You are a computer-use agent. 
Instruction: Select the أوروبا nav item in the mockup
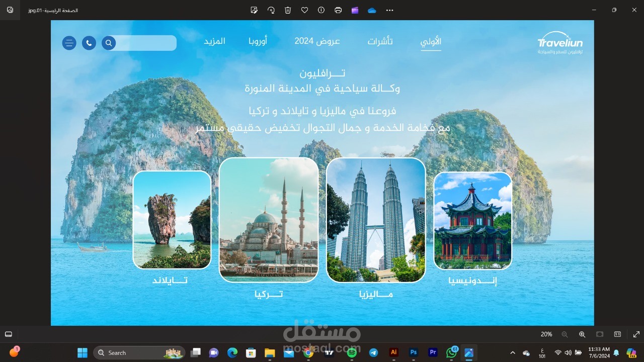[258, 41]
